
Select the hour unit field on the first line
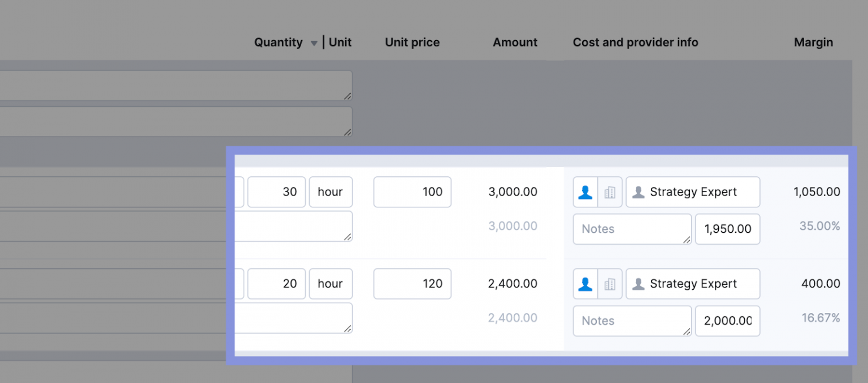pyautogui.click(x=331, y=191)
